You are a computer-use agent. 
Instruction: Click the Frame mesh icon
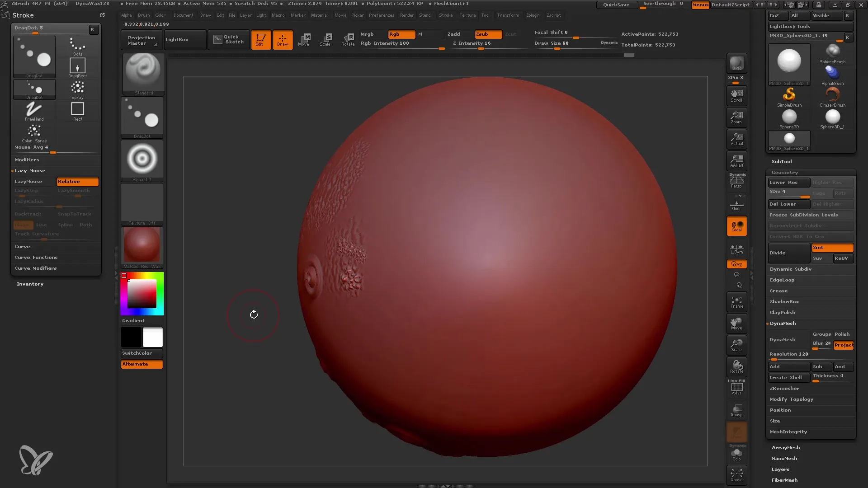pyautogui.click(x=736, y=301)
